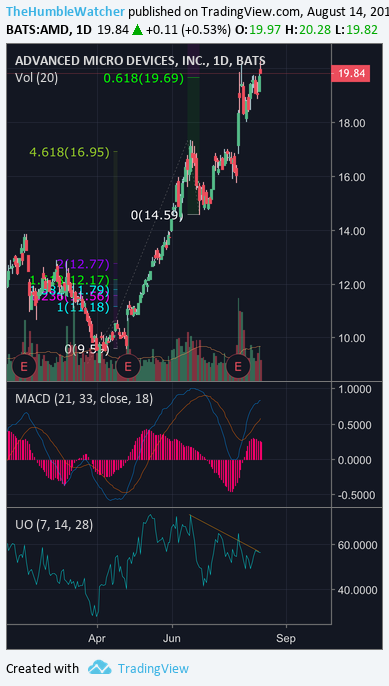Viewport: 389px width, 686px height.
Task: Select the 0.618(19.69) Fibonacci level label
Action: 144,79
